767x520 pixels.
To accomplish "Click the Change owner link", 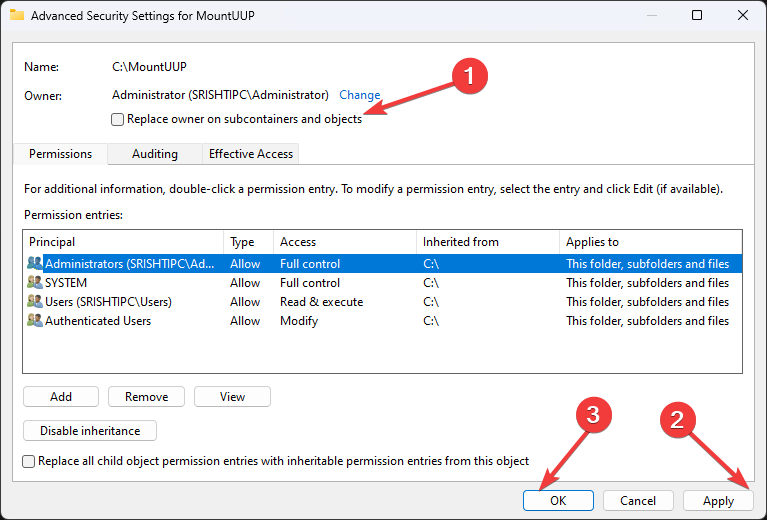I will 360,95.
